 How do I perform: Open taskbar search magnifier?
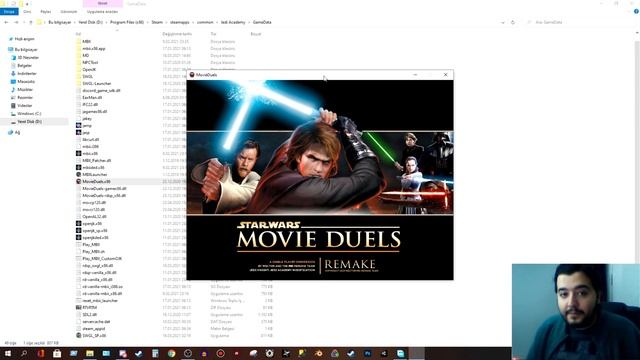tap(24, 353)
